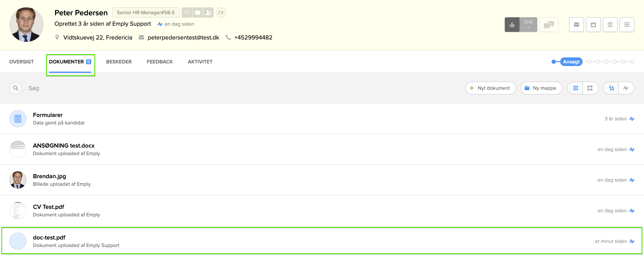Image resolution: width=644 pixels, height=255 pixels.
Task: Click the heart favorite icon
Action: [x=187, y=13]
